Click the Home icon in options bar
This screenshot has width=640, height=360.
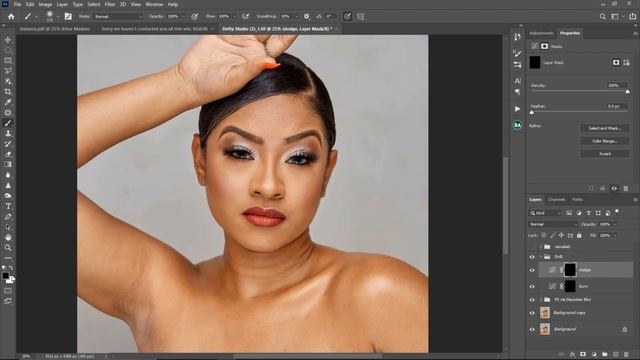pos(11,17)
